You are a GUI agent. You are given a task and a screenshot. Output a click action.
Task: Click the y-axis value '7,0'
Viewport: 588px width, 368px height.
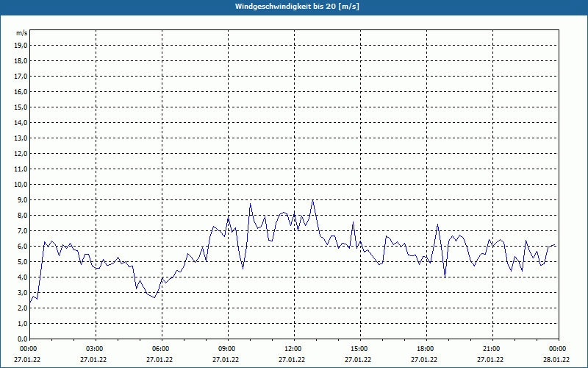click(x=23, y=230)
